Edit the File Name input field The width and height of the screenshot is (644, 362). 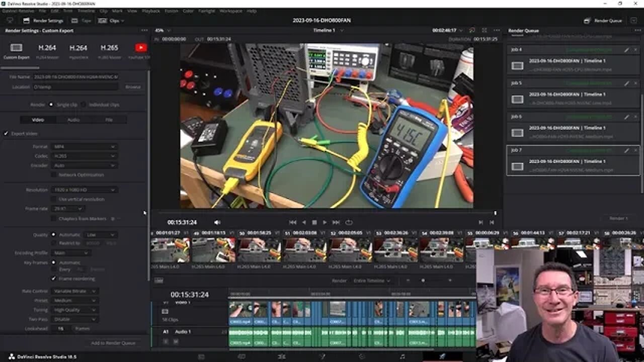point(76,77)
